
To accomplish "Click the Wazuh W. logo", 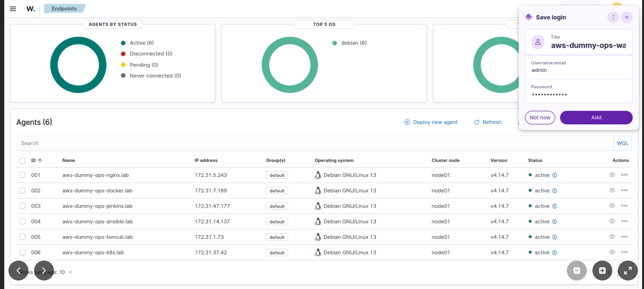I will (31, 9).
